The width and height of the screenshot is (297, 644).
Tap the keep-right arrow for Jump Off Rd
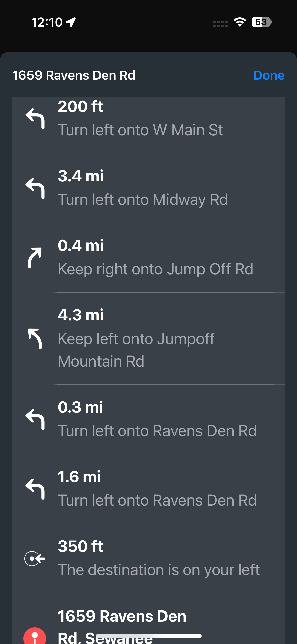coord(35,257)
